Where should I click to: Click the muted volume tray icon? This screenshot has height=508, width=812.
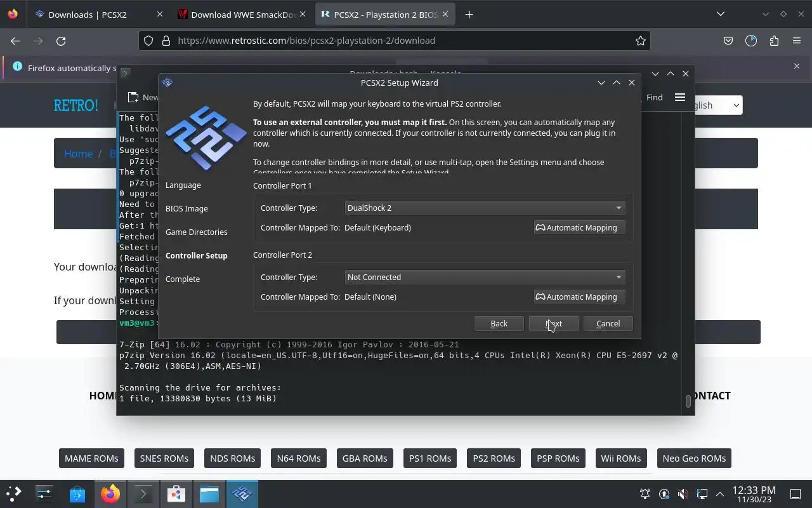pos(683,494)
